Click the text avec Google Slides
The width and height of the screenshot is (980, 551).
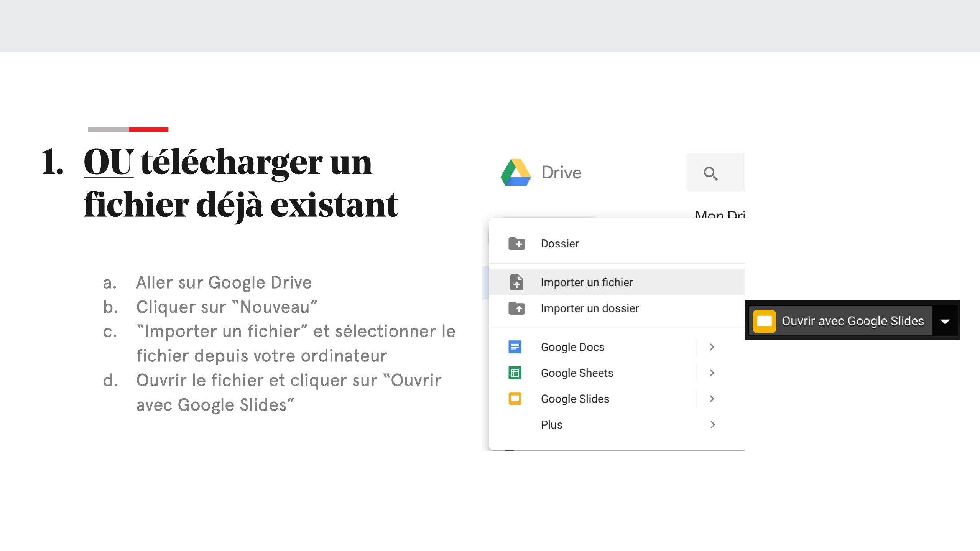pyautogui.click(x=215, y=405)
